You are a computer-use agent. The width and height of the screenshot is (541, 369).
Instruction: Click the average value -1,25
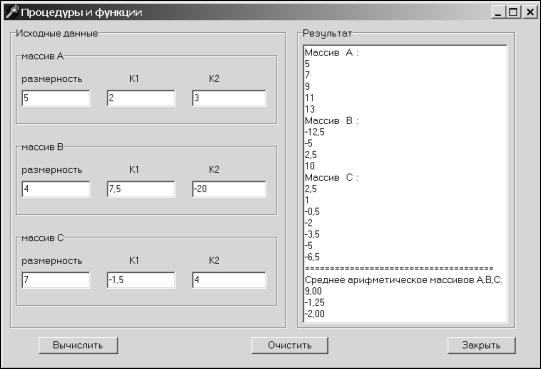315,303
